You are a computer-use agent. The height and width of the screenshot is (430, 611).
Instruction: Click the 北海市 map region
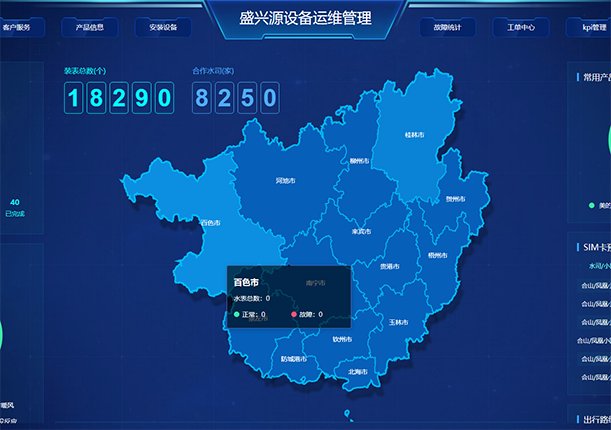pyautogui.click(x=357, y=371)
